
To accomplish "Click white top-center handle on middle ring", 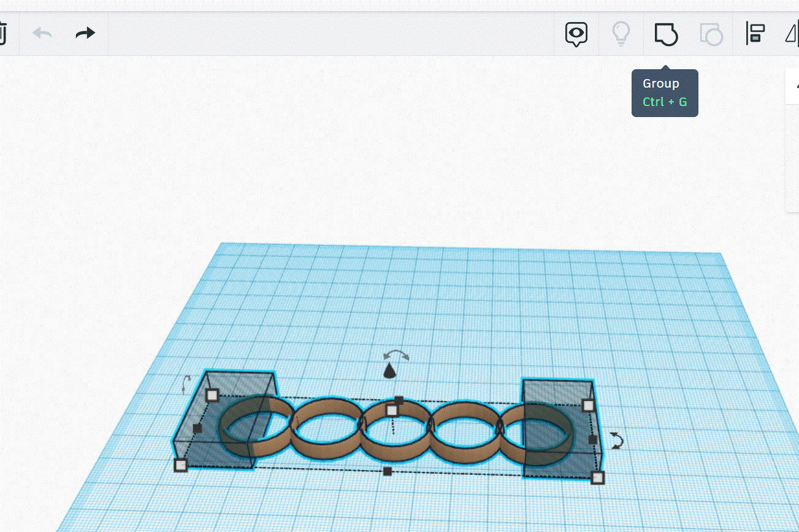I will 392,410.
